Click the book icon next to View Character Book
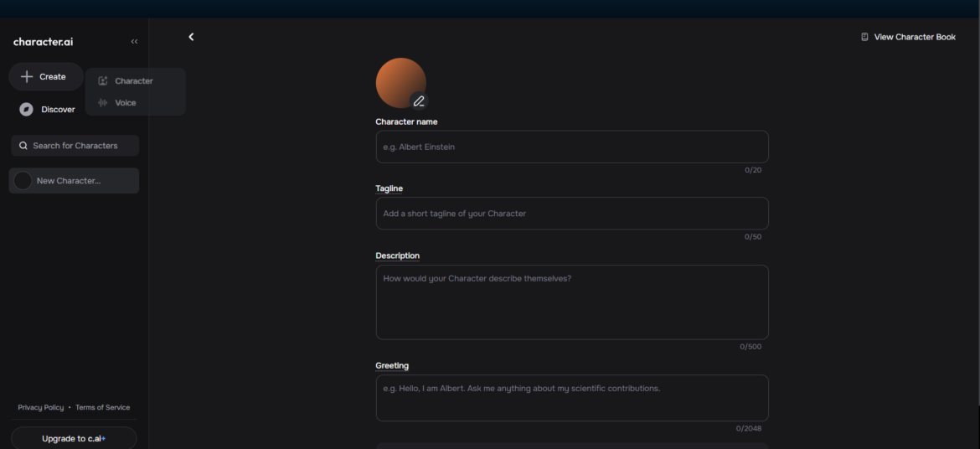Viewport: 980px width, 449px height. (x=864, y=37)
